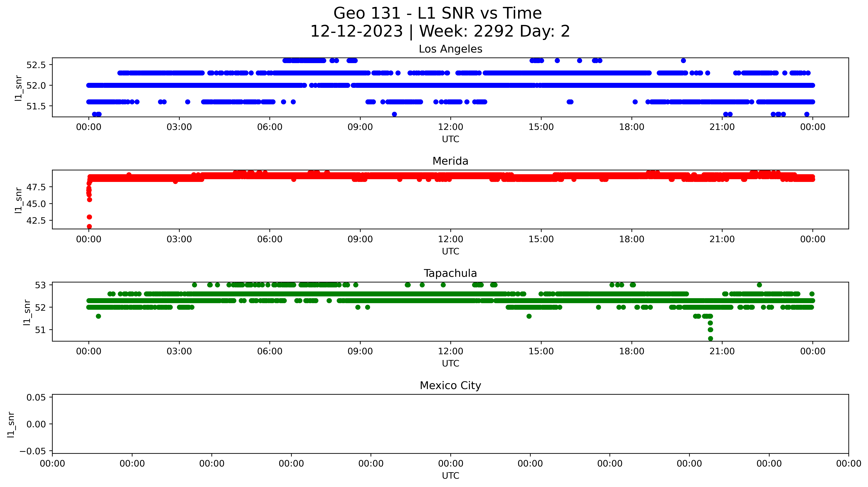The width and height of the screenshot is (868, 487).
Task: Click the 03:00 tick under Merida plot
Action: (179, 239)
